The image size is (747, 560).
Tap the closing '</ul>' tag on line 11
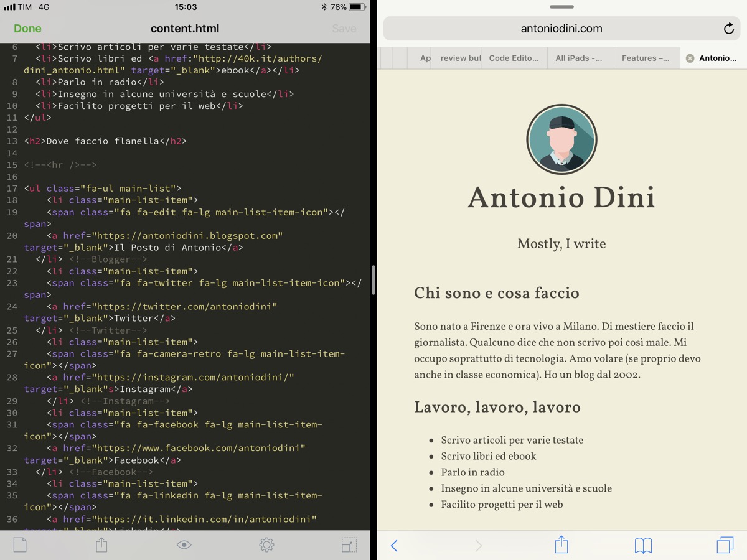(x=38, y=118)
